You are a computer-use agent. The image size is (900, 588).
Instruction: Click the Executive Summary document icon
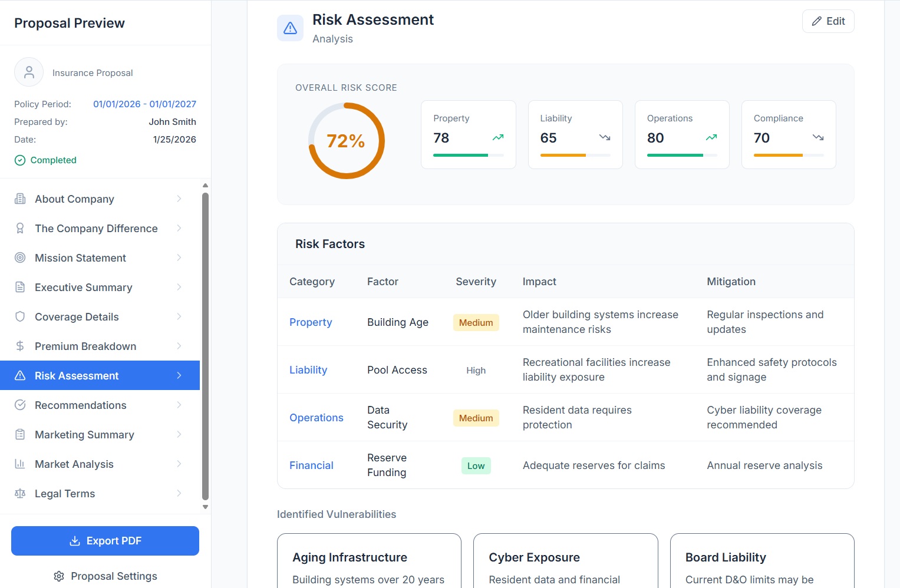tap(20, 287)
